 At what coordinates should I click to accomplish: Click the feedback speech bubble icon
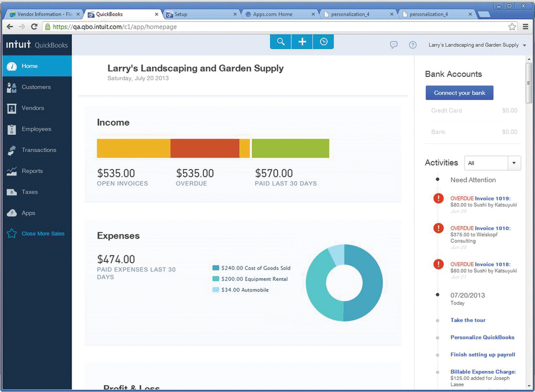tap(394, 45)
